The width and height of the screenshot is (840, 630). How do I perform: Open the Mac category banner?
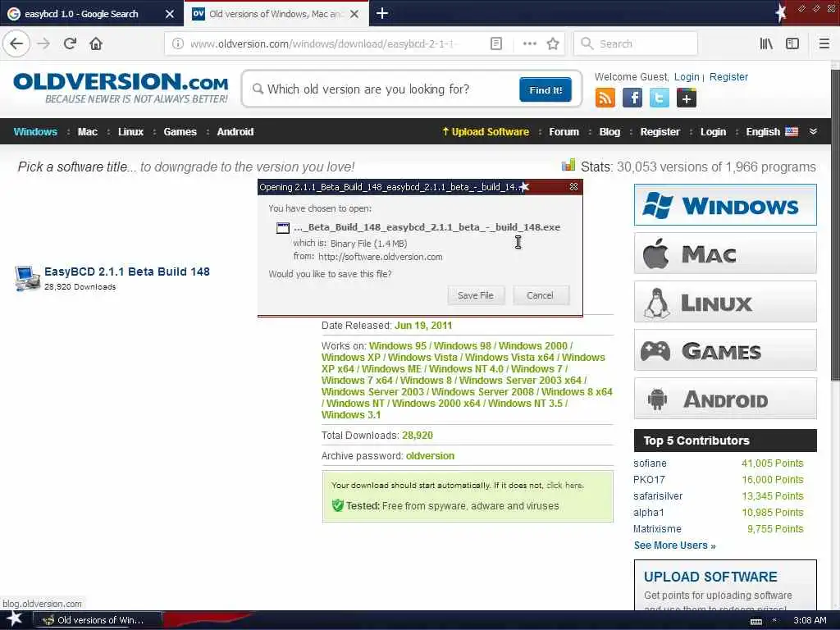pos(725,253)
